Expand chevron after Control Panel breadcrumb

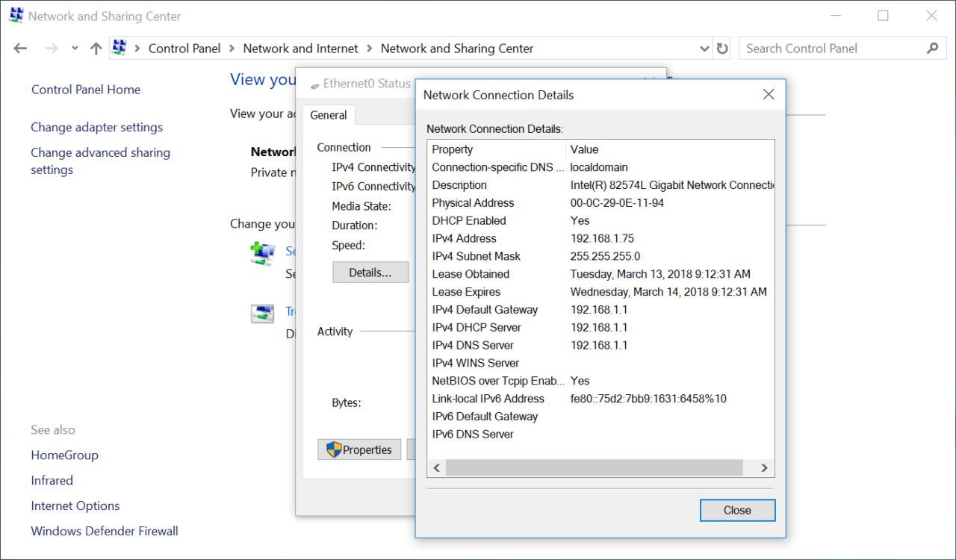tap(232, 49)
